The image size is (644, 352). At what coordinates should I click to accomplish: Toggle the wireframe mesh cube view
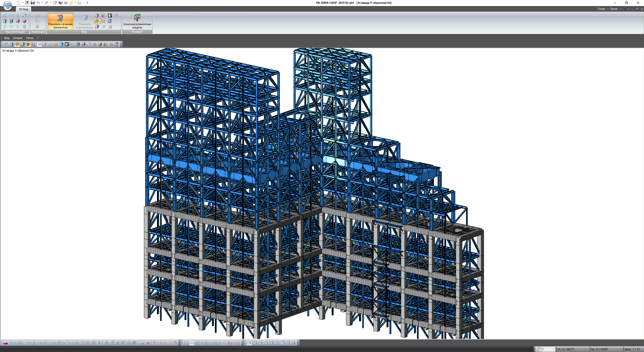[x=97, y=21]
